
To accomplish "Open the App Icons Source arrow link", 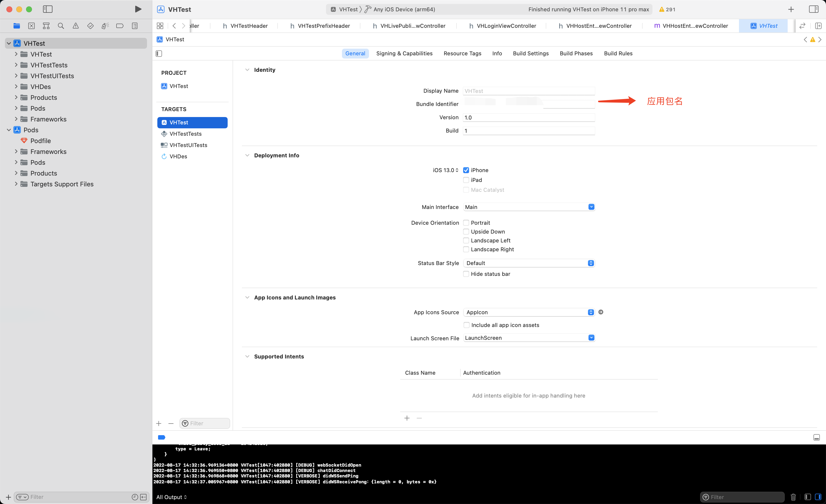I will tap(601, 312).
